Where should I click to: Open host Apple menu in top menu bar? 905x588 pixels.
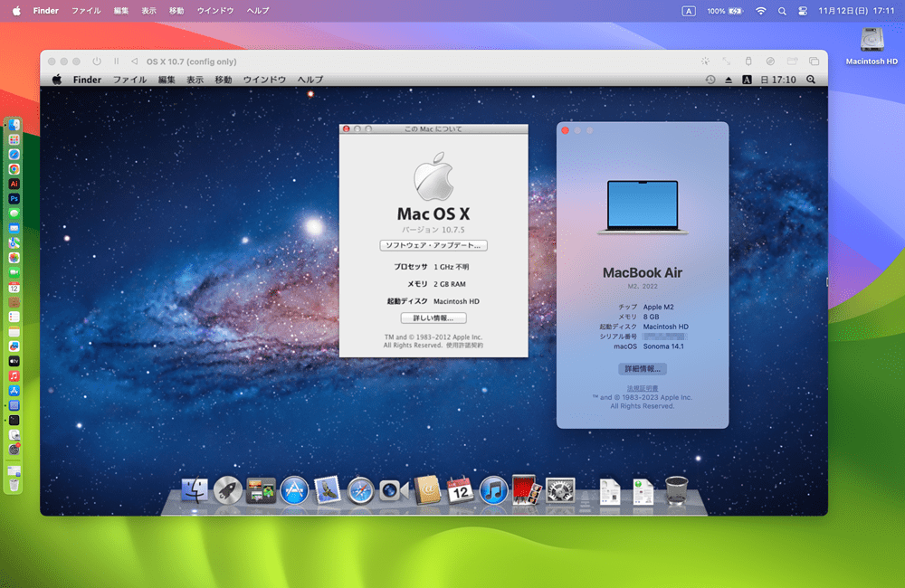pyautogui.click(x=16, y=10)
